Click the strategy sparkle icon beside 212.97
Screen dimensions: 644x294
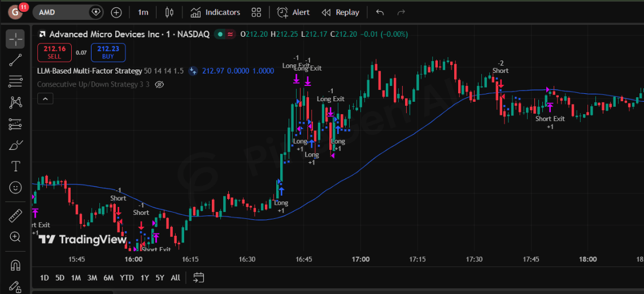(193, 71)
